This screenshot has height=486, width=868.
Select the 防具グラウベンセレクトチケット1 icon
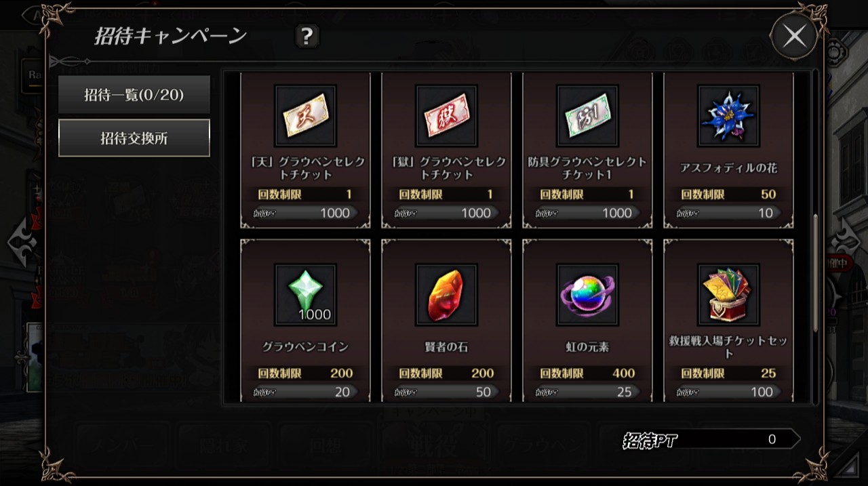click(587, 116)
